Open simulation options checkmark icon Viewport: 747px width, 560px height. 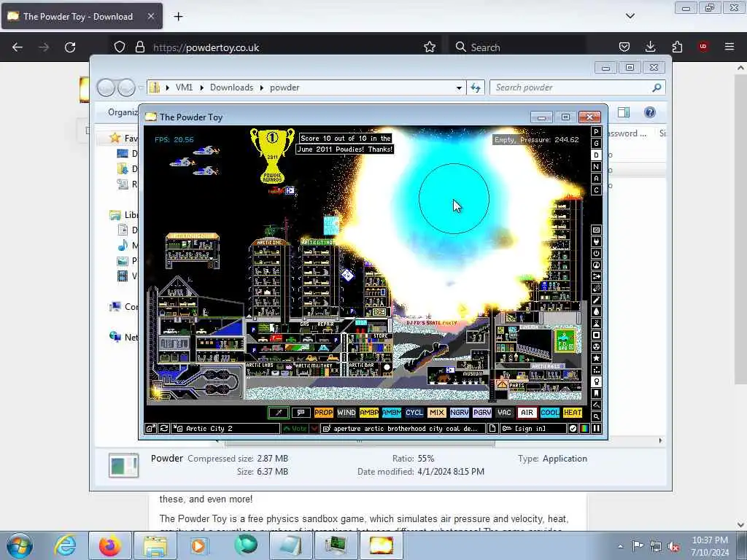pos(573,429)
